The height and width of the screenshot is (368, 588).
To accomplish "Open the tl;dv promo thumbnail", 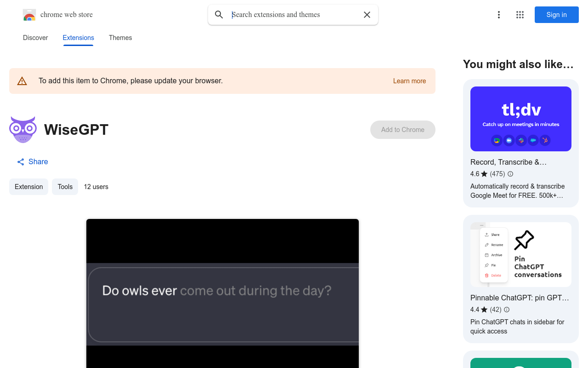I will pos(521,119).
